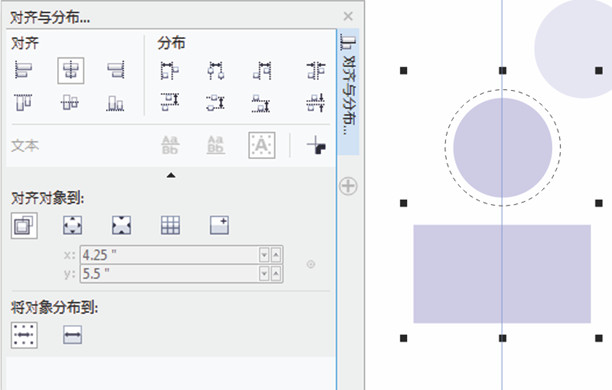Select Align to Grid

pos(171,226)
